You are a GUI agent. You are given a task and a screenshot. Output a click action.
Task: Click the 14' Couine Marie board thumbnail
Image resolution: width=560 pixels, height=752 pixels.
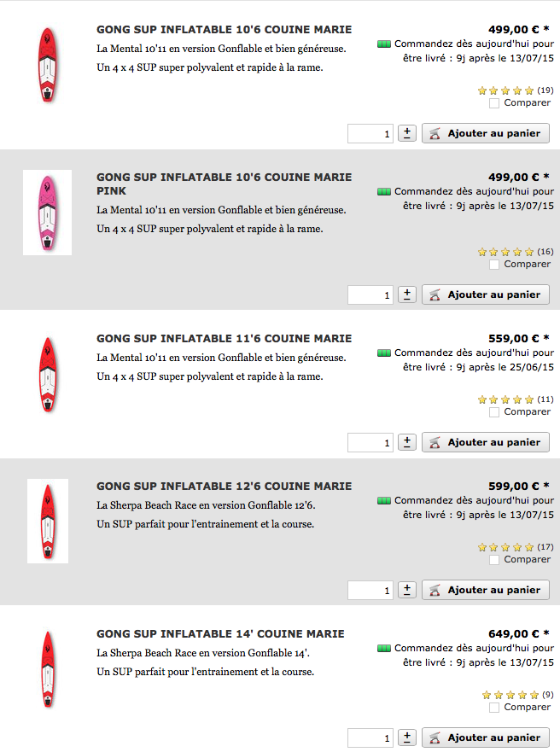pyautogui.click(x=48, y=669)
